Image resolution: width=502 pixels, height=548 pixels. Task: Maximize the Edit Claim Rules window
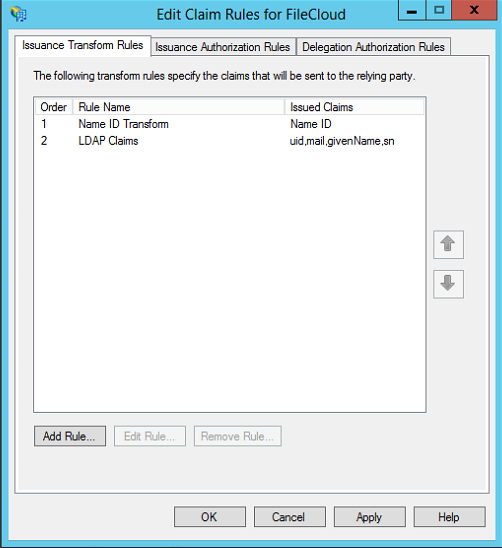pos(439,10)
